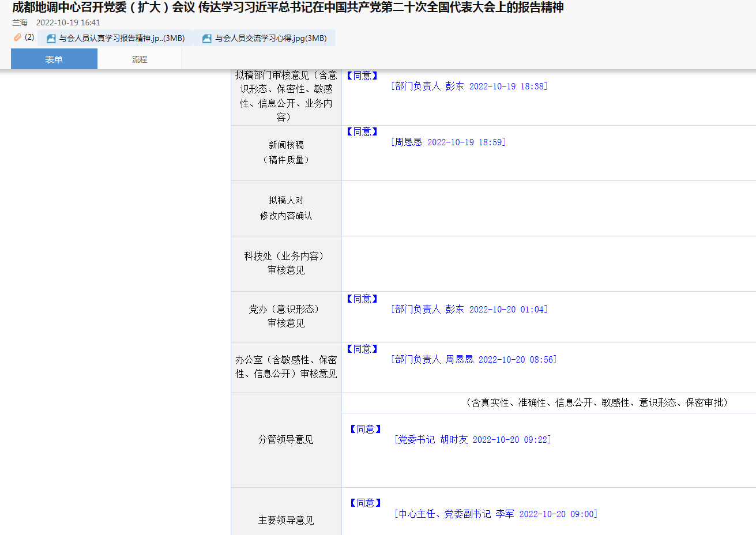Click the 主要领导意见 row label
756x535 pixels.
(286, 520)
